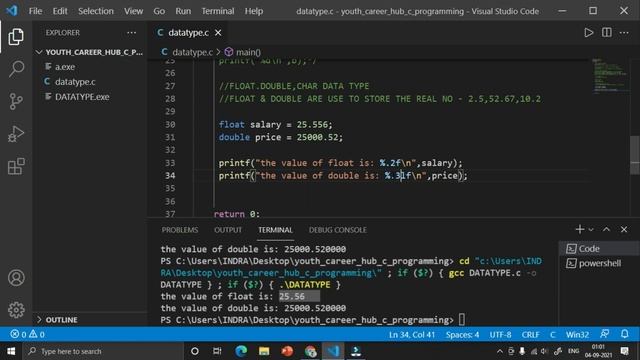Select the Code terminal instance
The image size is (640, 360).
(x=598, y=249)
